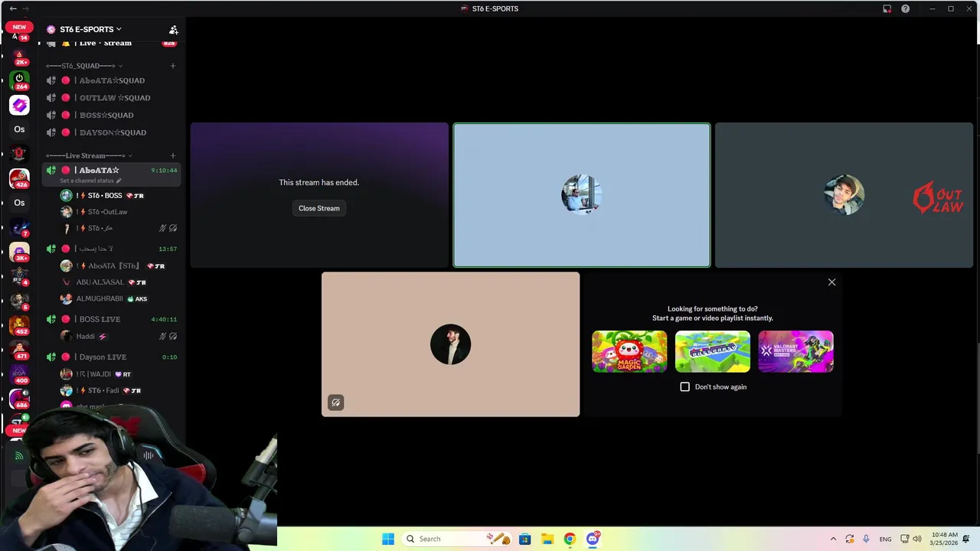Click the invite people icon

[x=174, y=30]
